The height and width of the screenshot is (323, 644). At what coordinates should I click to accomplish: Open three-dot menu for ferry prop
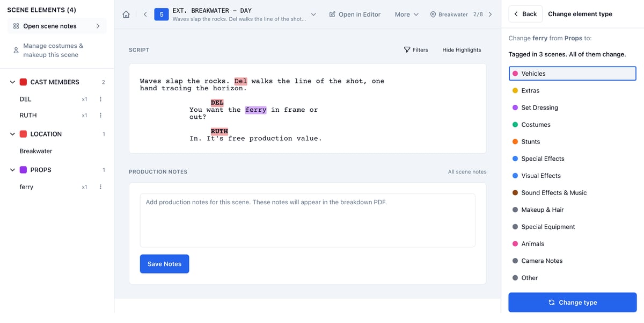100,187
